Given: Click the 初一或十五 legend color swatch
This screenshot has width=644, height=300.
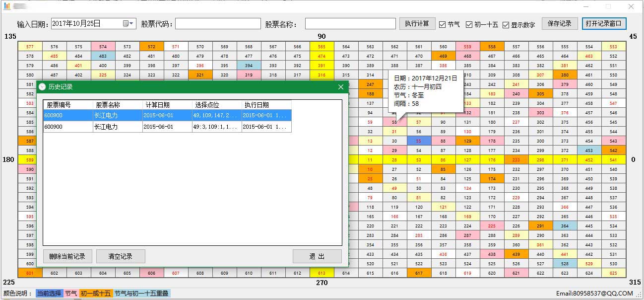Looking at the screenshot, I should pos(96,294).
